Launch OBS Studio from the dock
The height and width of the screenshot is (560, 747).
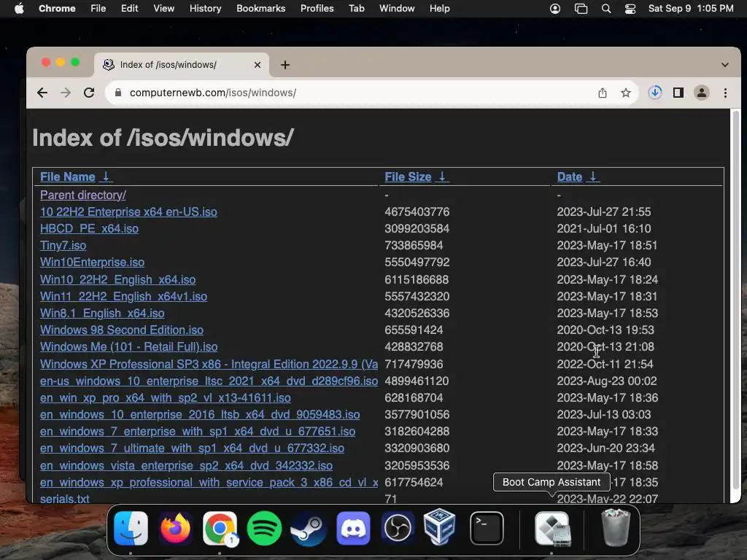tap(398, 528)
